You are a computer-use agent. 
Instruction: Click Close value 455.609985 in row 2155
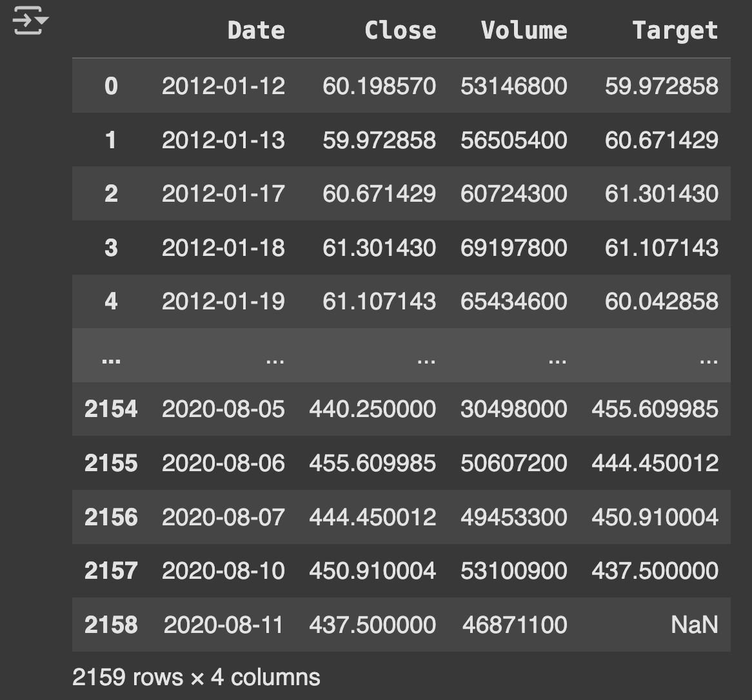[x=373, y=463]
